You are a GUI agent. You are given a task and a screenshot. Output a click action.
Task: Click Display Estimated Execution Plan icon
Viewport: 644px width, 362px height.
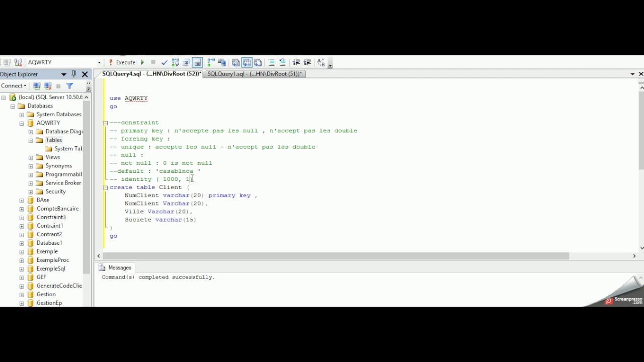[176, 62]
